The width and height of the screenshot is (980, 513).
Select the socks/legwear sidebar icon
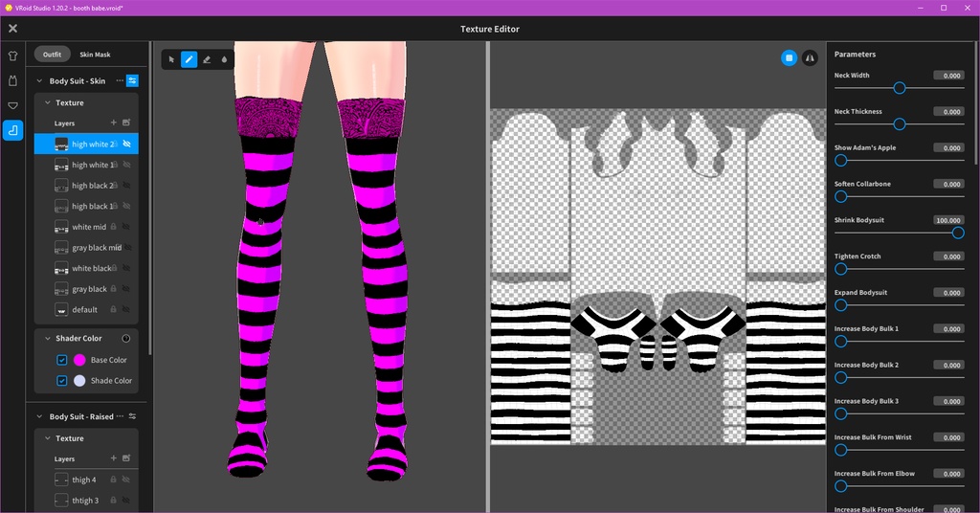[x=12, y=130]
